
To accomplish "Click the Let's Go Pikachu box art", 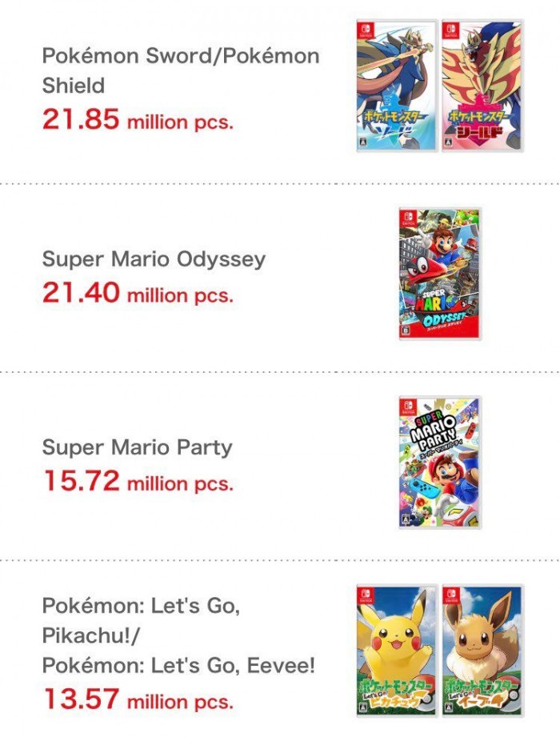I will coord(397,651).
